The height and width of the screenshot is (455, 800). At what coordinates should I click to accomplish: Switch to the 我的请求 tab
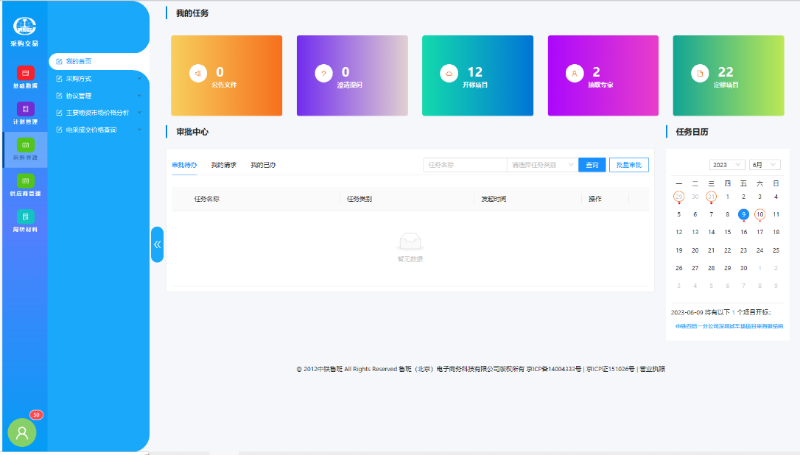pos(223,165)
